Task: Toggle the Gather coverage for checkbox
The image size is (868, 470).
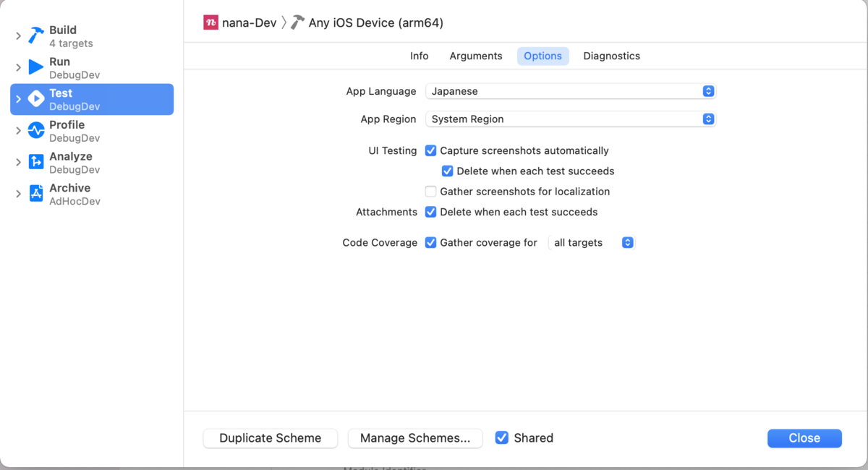Action: [x=430, y=243]
